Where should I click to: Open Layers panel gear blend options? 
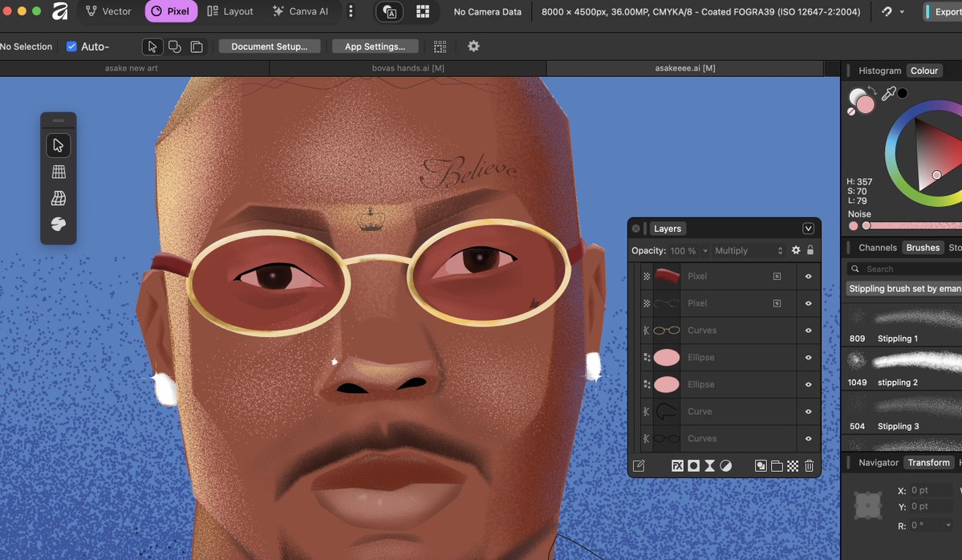796,250
